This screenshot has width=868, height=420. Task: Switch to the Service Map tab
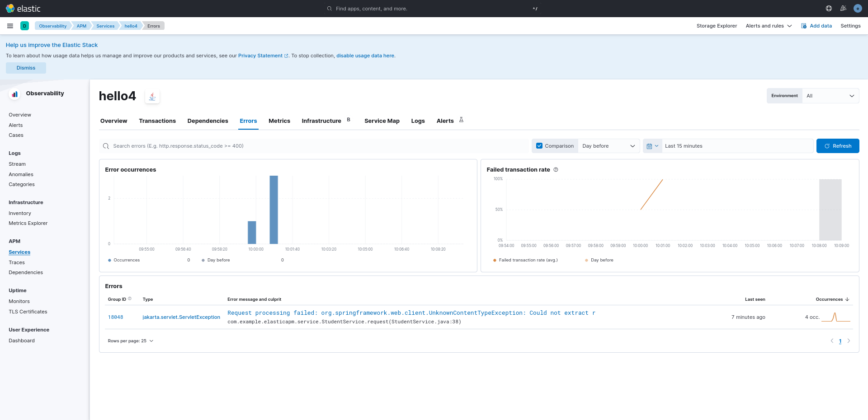(382, 121)
